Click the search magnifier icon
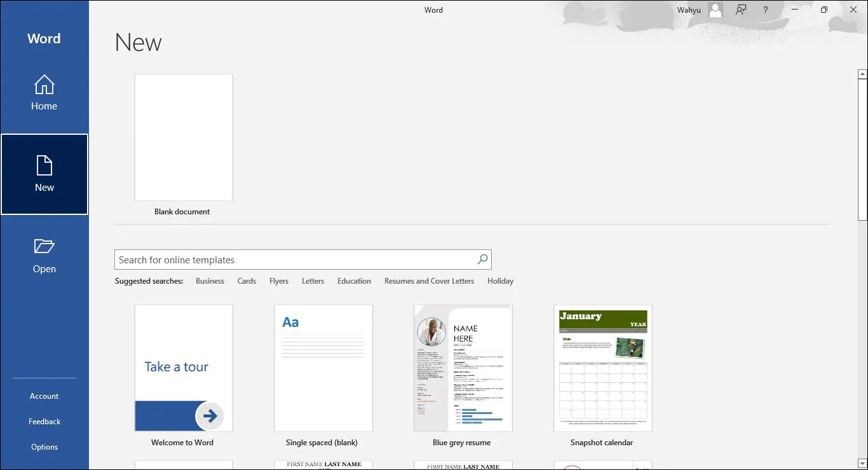 [x=482, y=259]
